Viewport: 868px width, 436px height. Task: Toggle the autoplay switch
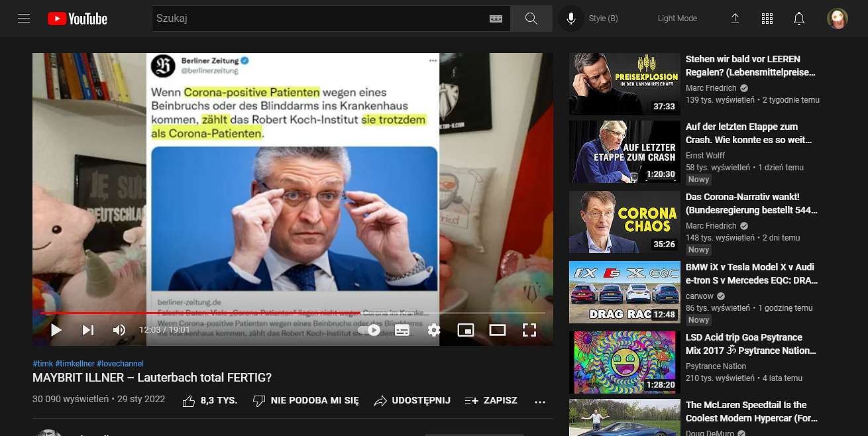pos(370,330)
